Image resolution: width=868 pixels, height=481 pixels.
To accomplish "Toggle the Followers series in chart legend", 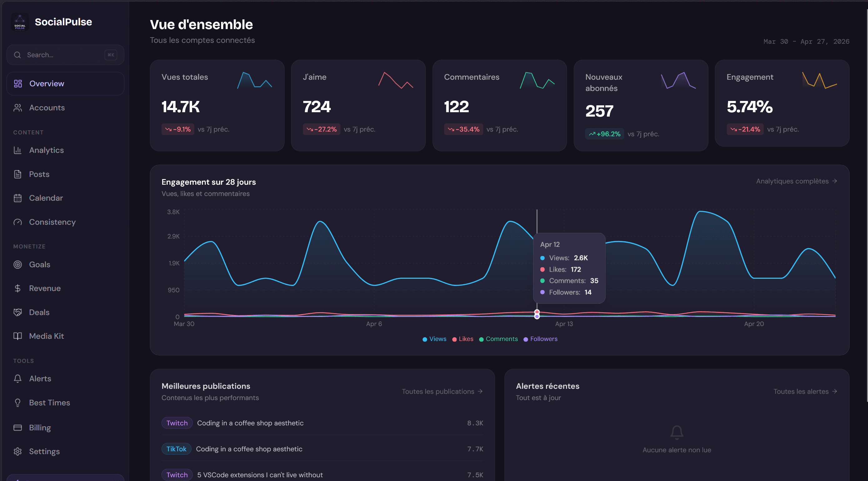I will pos(540,339).
